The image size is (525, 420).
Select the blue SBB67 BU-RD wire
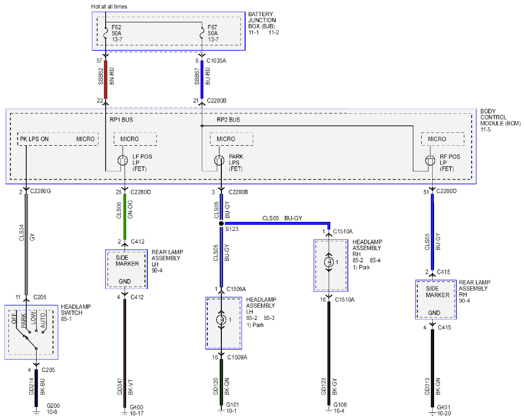[x=202, y=80]
